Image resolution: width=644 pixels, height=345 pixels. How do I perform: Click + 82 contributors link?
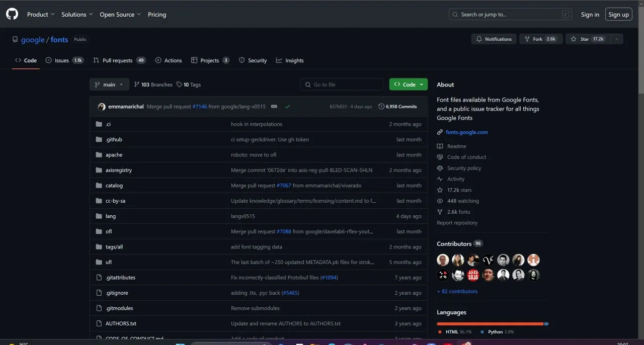tap(457, 291)
